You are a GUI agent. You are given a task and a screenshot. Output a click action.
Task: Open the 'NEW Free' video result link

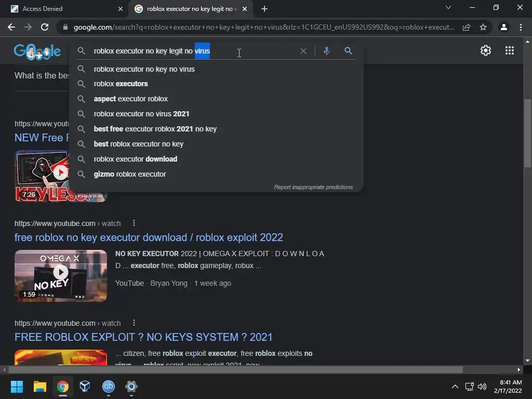click(42, 138)
